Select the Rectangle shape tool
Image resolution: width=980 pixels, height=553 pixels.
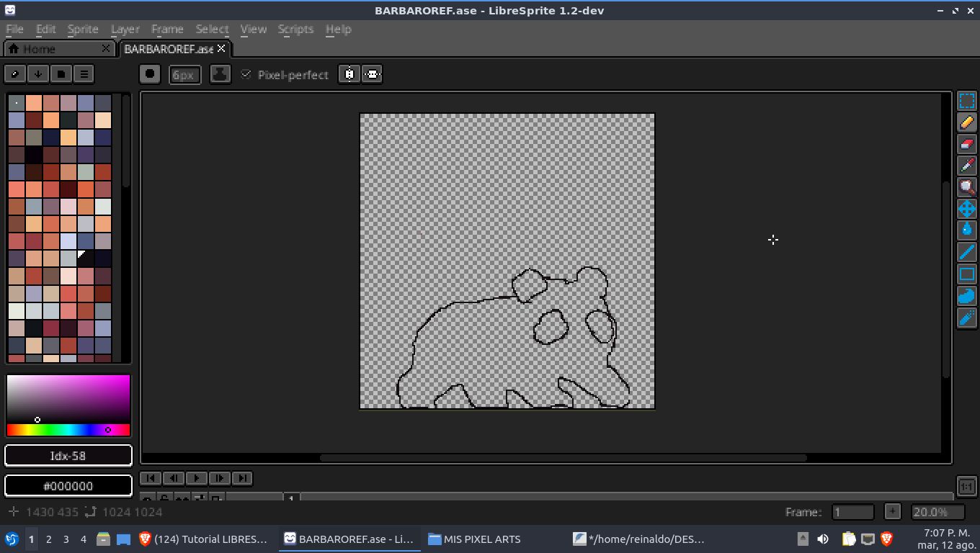tap(966, 274)
